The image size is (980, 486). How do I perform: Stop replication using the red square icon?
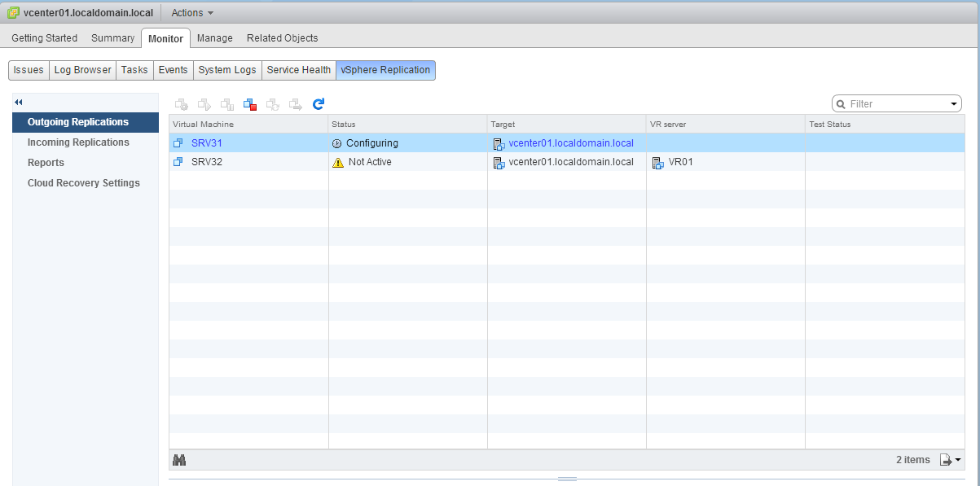tap(250, 104)
